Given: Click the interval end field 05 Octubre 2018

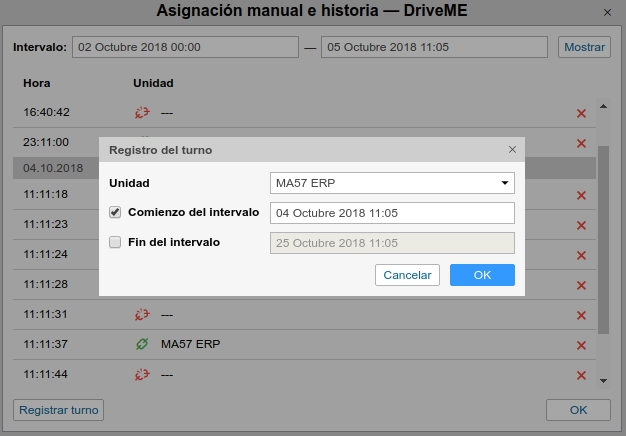Looking at the screenshot, I should tap(434, 47).
